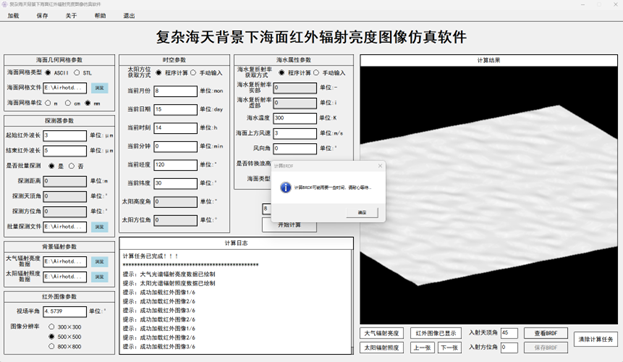623x362 pixels.
Task: Click the 当前经度 input field
Action: pos(176,165)
